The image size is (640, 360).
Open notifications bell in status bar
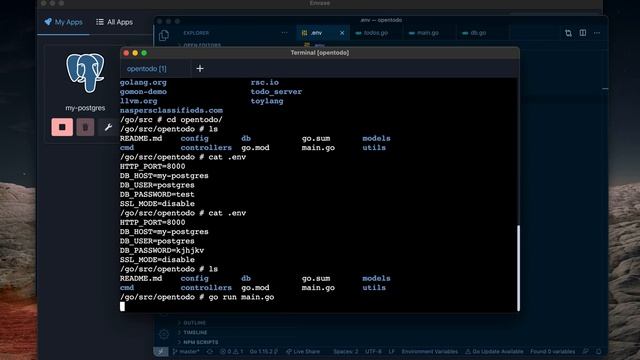click(598, 351)
